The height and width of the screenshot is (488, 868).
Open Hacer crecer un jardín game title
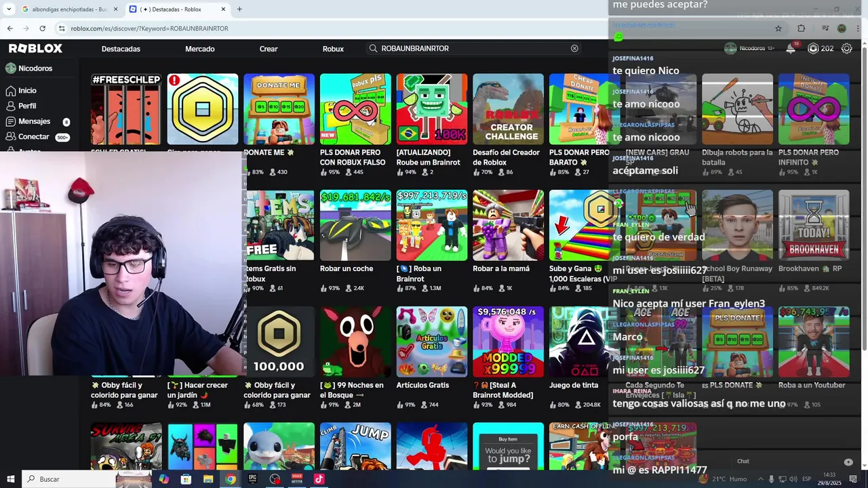pos(198,390)
